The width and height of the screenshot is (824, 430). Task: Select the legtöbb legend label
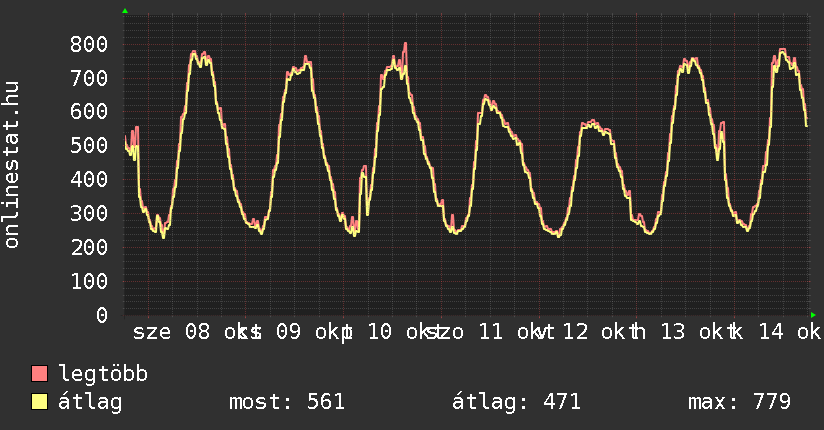coord(104,375)
